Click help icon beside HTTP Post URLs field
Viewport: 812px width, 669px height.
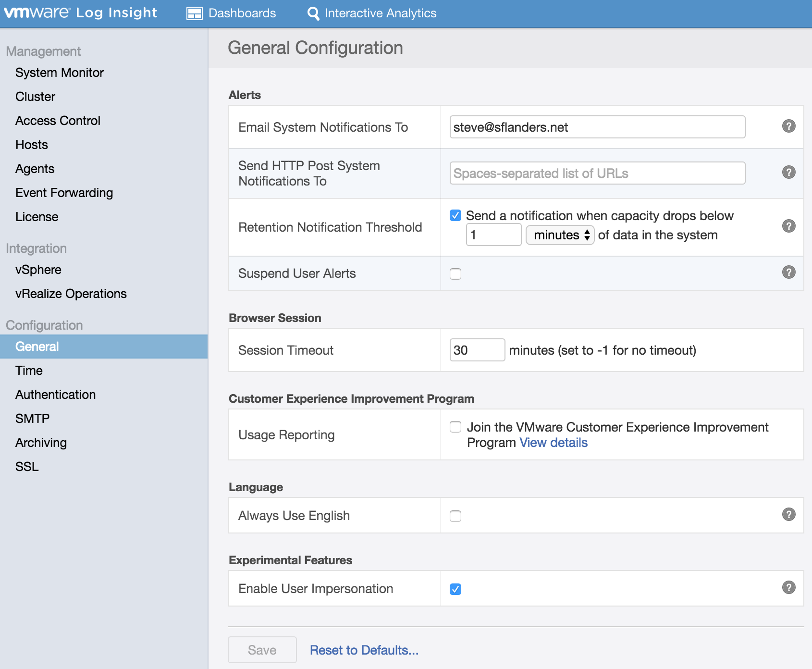[788, 172]
